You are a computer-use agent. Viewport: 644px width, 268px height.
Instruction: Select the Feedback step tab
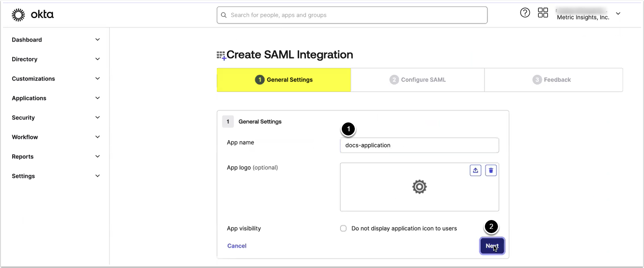553,80
